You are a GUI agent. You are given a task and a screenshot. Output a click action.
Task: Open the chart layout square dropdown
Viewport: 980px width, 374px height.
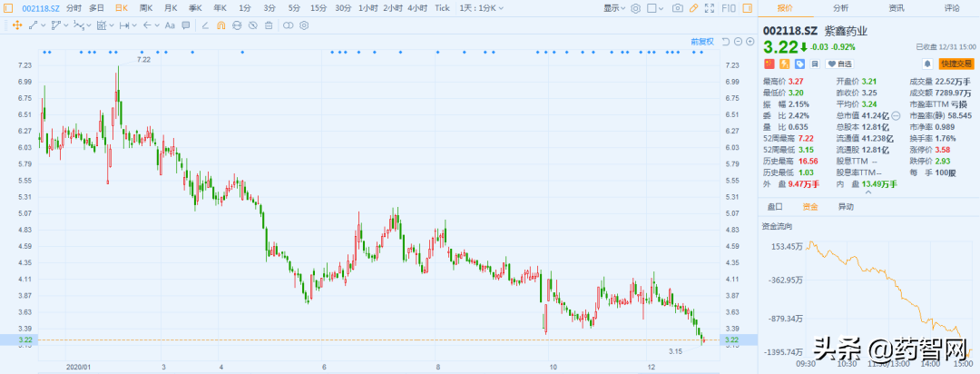click(656, 8)
